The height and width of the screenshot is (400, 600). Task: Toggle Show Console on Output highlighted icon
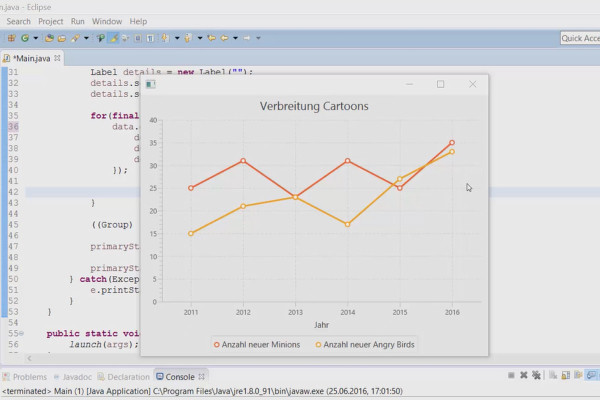pos(591,375)
